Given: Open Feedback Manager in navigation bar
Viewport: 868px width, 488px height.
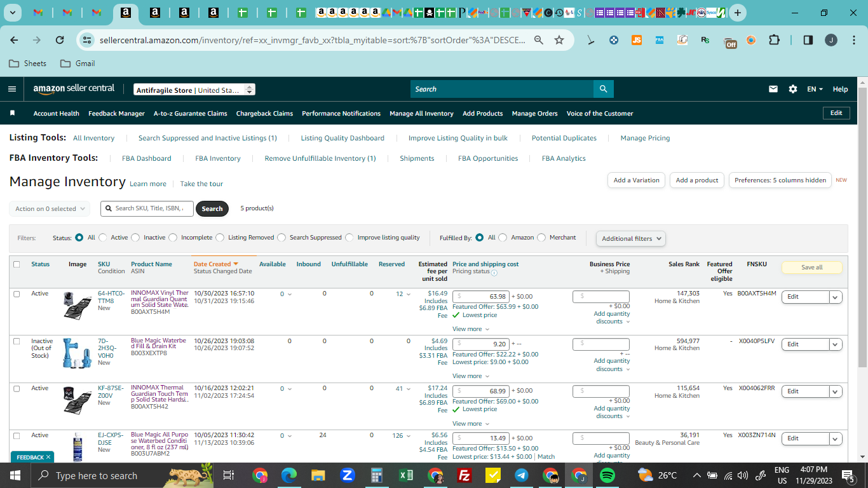Looking at the screenshot, I should pos(116,114).
